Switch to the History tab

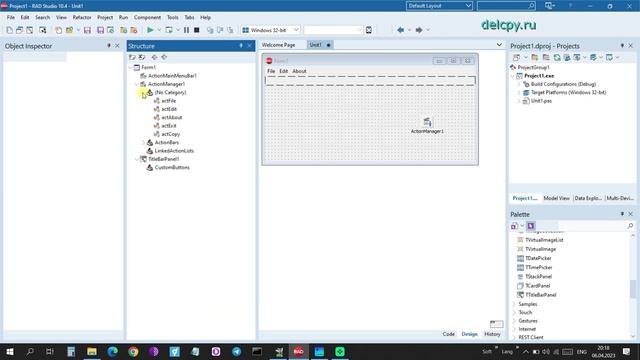click(492, 334)
